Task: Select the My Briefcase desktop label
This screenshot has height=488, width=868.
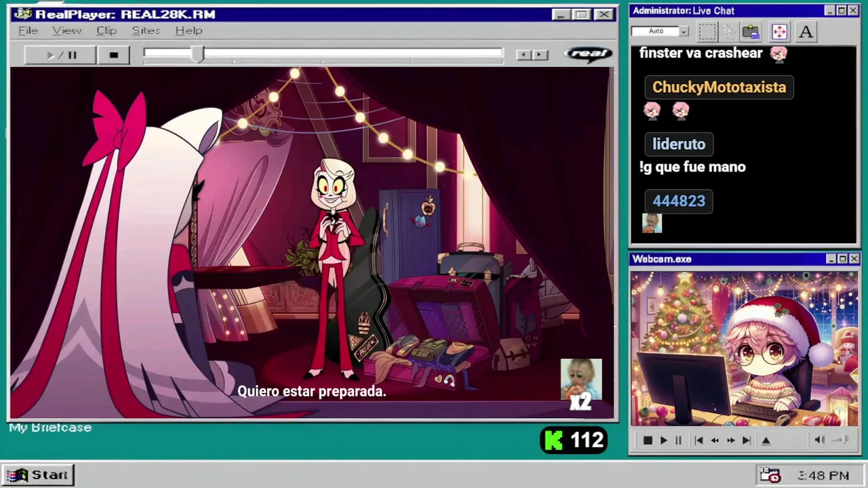Action: (x=50, y=428)
